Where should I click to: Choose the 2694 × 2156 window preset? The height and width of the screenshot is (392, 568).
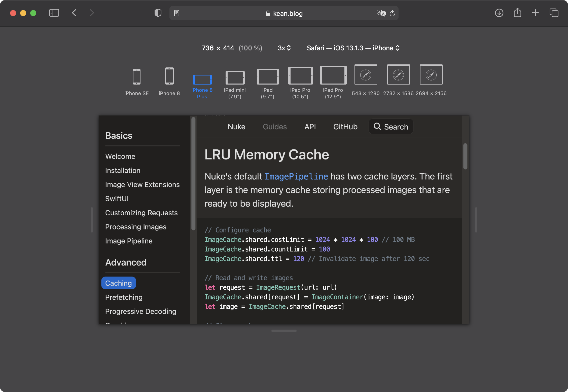click(x=431, y=74)
